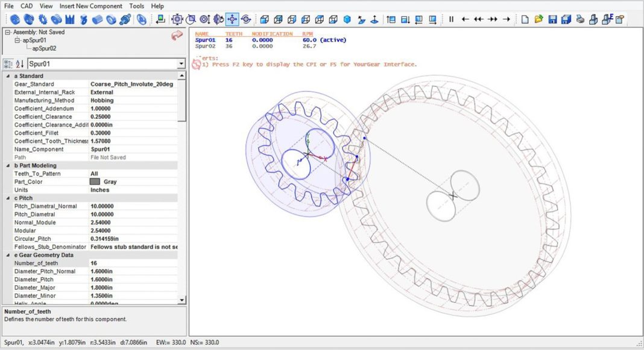Click the sprocket component icon

point(43,19)
